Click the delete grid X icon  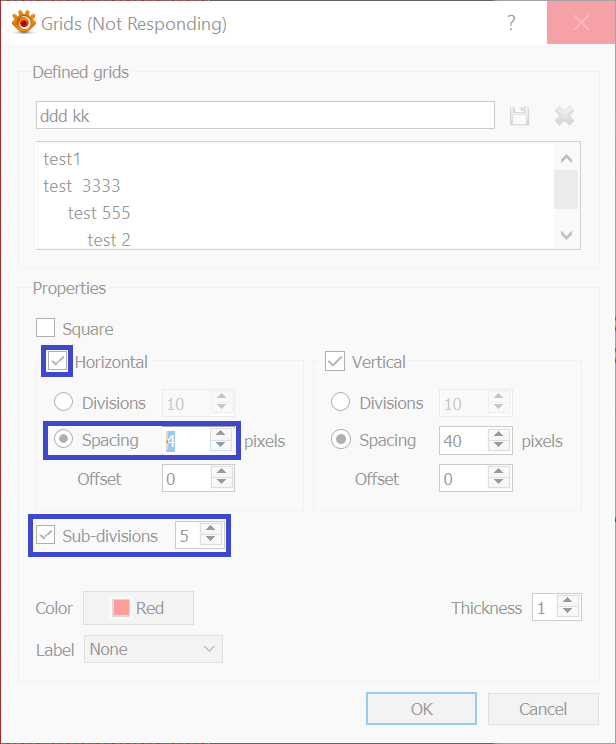coord(564,116)
